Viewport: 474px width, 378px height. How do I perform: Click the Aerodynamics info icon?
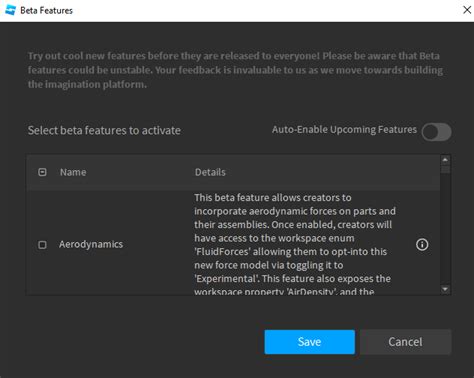(x=422, y=244)
